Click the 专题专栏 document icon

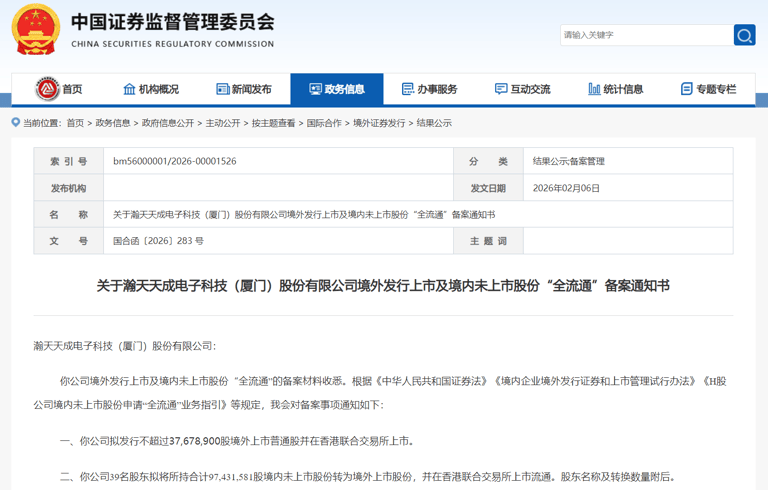click(686, 89)
